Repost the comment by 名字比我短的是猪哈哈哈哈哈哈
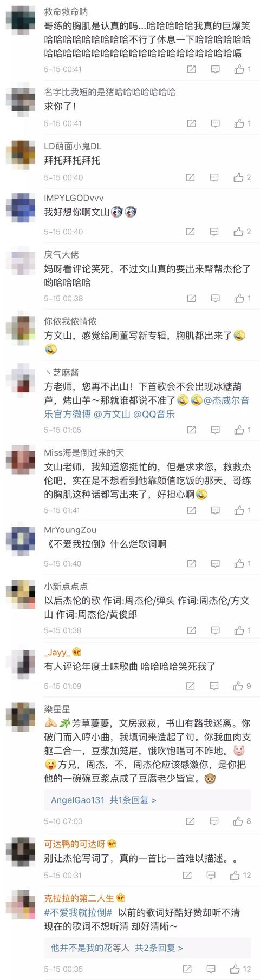 pos(191,123)
